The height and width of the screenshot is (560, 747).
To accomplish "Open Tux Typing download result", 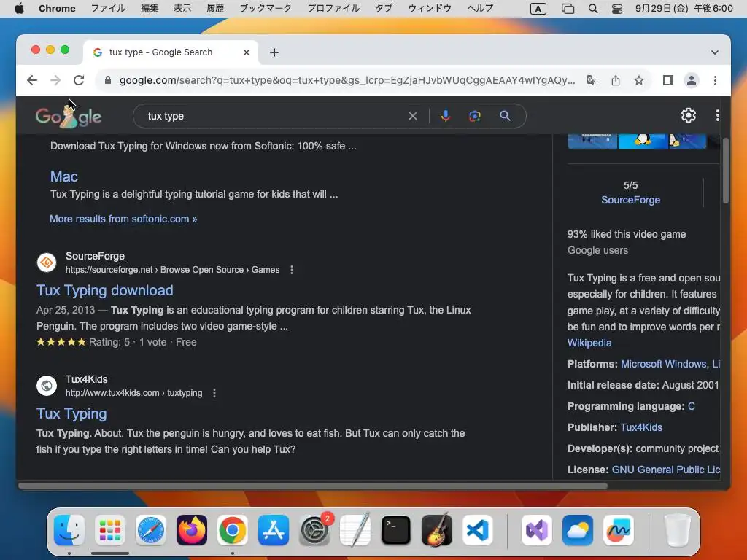I will coord(105,290).
